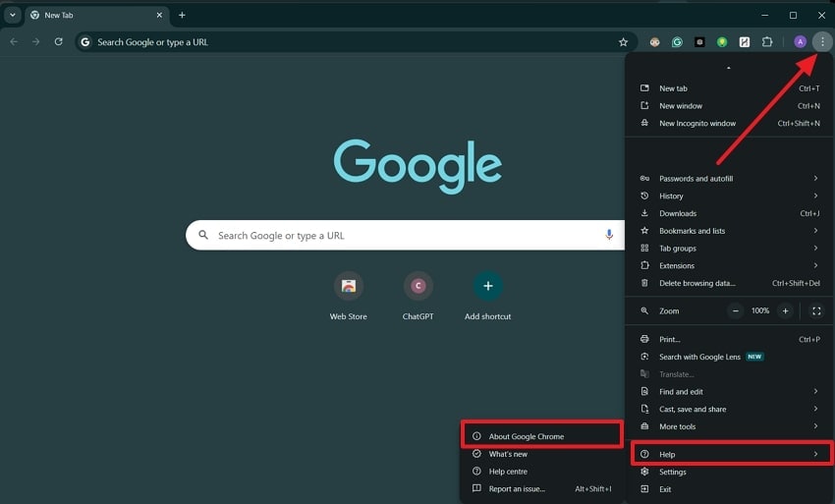Click Exit in the Chrome menu
Viewport: 835px width, 504px height.
pyautogui.click(x=730, y=489)
